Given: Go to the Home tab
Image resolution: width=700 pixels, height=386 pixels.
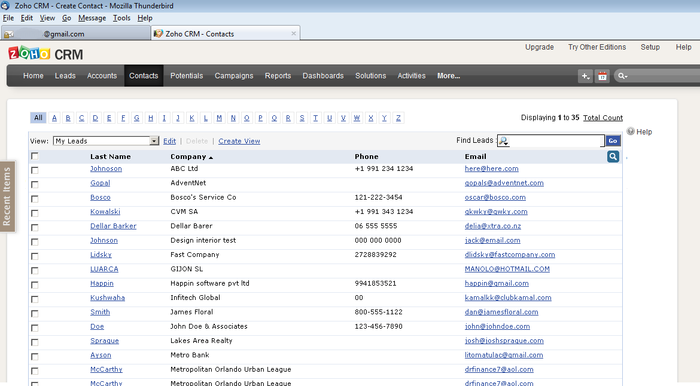Looking at the screenshot, I should 33,76.
